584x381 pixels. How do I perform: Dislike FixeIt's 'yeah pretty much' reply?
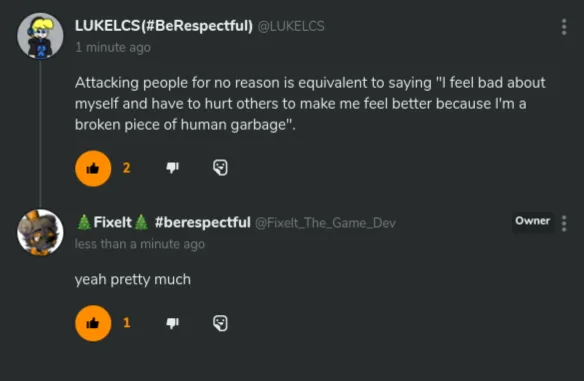click(x=172, y=323)
